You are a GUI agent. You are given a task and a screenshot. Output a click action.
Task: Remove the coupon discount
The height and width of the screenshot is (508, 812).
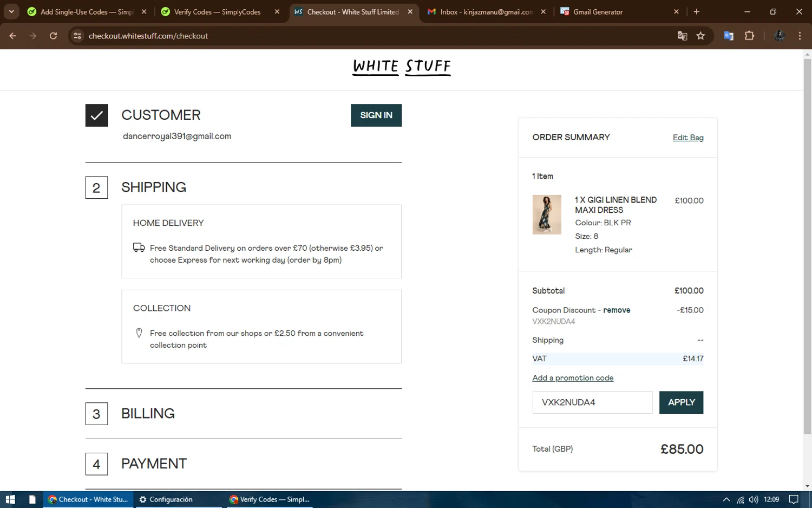(x=617, y=310)
